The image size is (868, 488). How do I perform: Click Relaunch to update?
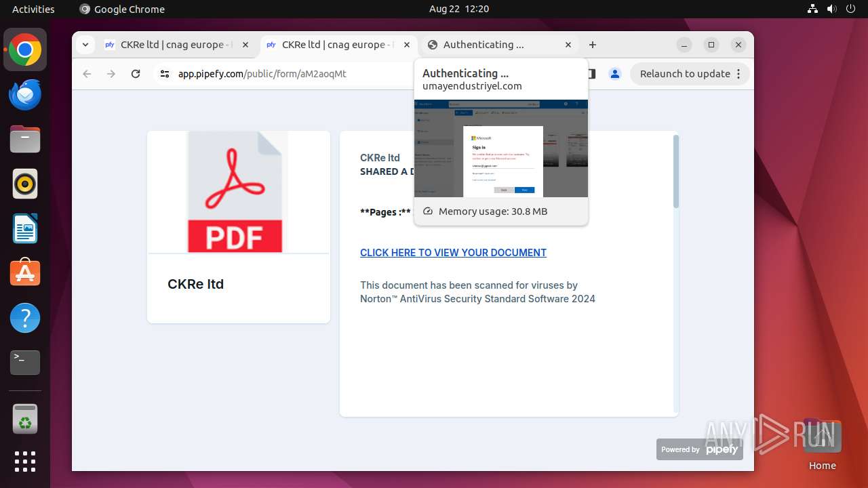coord(685,74)
